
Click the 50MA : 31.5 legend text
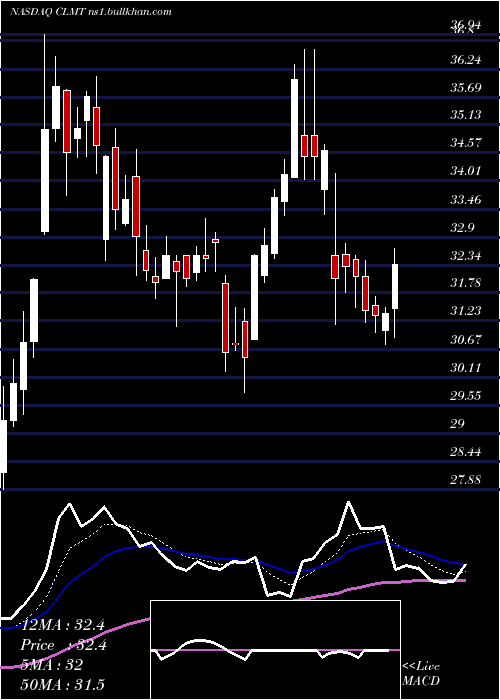coord(62,684)
